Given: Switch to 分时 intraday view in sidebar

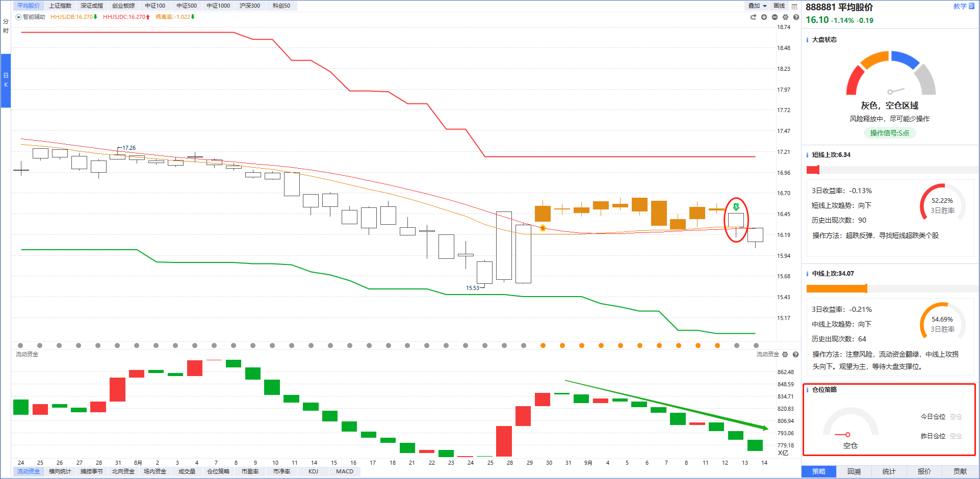Looking at the screenshot, I should [x=6, y=26].
